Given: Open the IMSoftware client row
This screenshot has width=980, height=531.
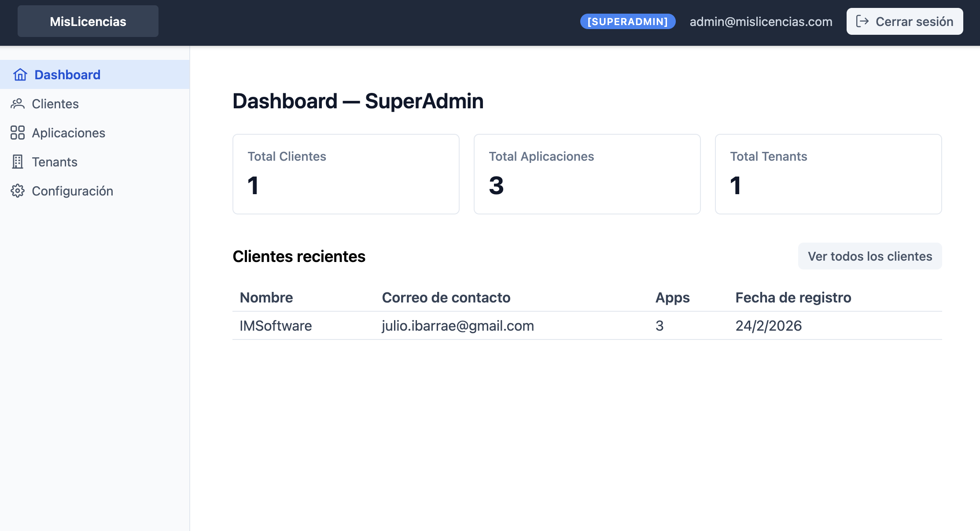Looking at the screenshot, I should point(276,325).
